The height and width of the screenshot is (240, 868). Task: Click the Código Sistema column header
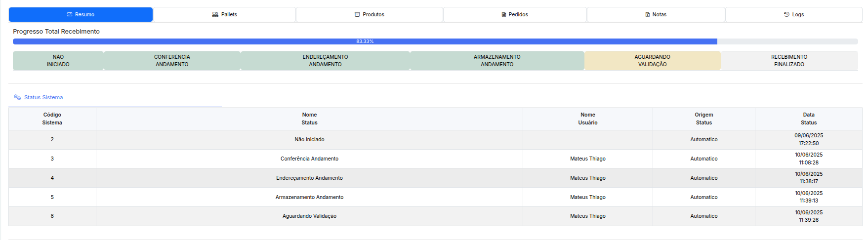pos(52,119)
